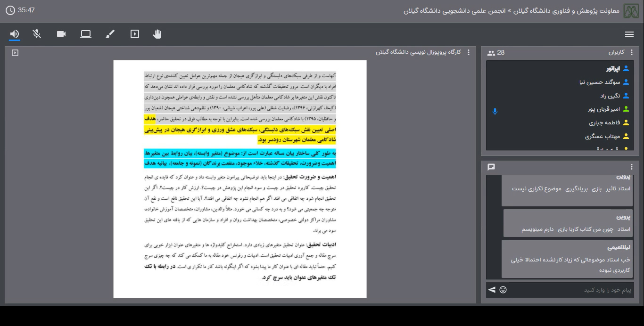Viewport: 644px width, 326px height.
Task: Open the users panel options menu
Action: tap(632, 52)
